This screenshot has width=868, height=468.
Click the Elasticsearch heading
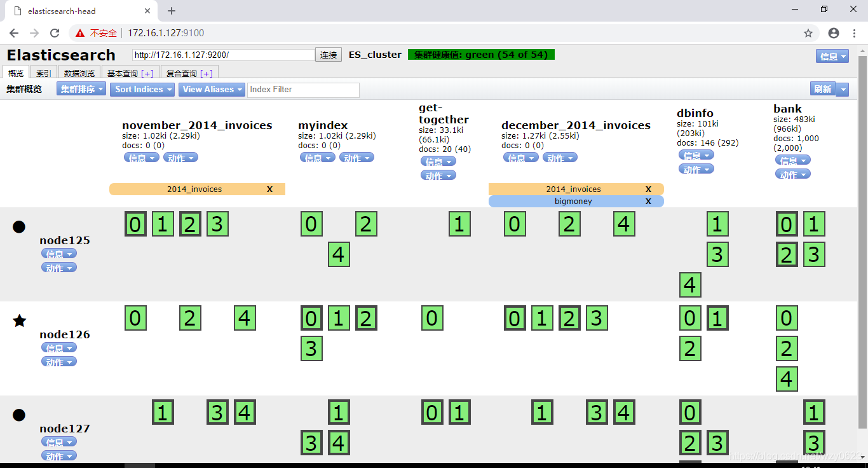point(61,55)
